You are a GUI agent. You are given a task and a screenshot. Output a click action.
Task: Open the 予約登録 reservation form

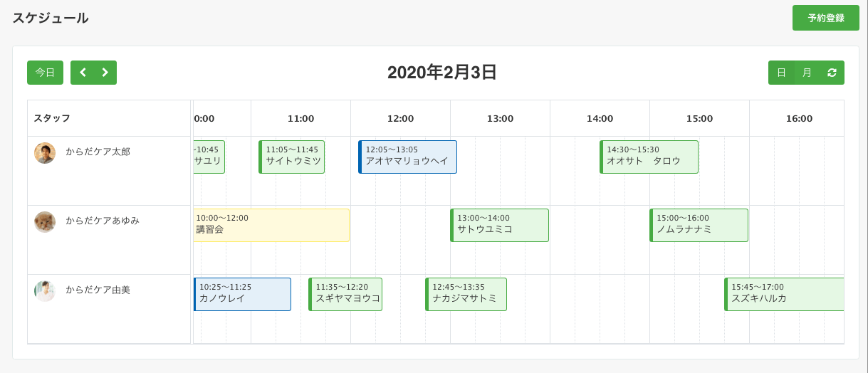tap(825, 18)
